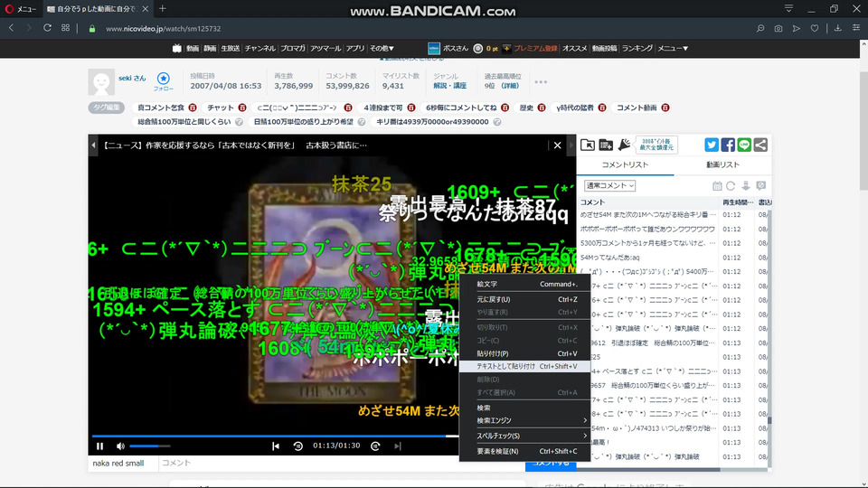868x488 pixels.
Task: Open the 歴史 tag link
Action: [x=526, y=108]
